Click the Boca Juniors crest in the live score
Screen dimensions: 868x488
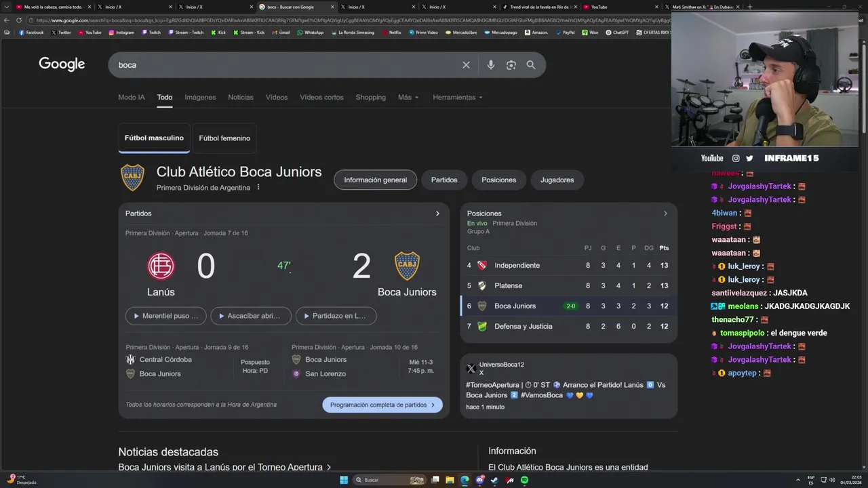point(407,266)
